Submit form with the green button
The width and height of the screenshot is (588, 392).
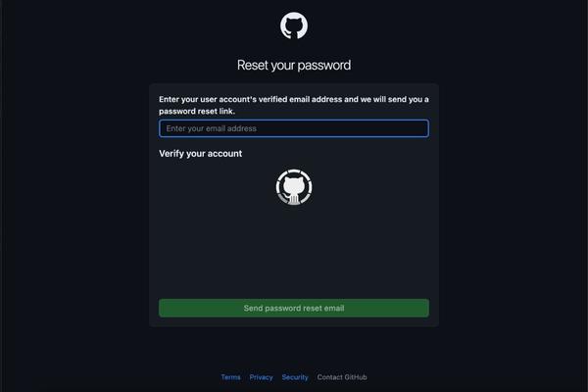click(294, 308)
